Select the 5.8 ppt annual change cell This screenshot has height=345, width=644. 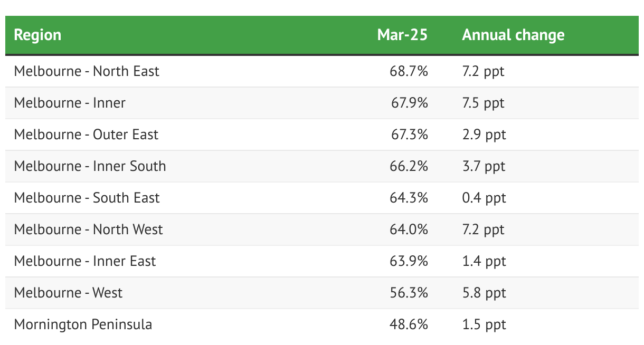pyautogui.click(x=484, y=293)
